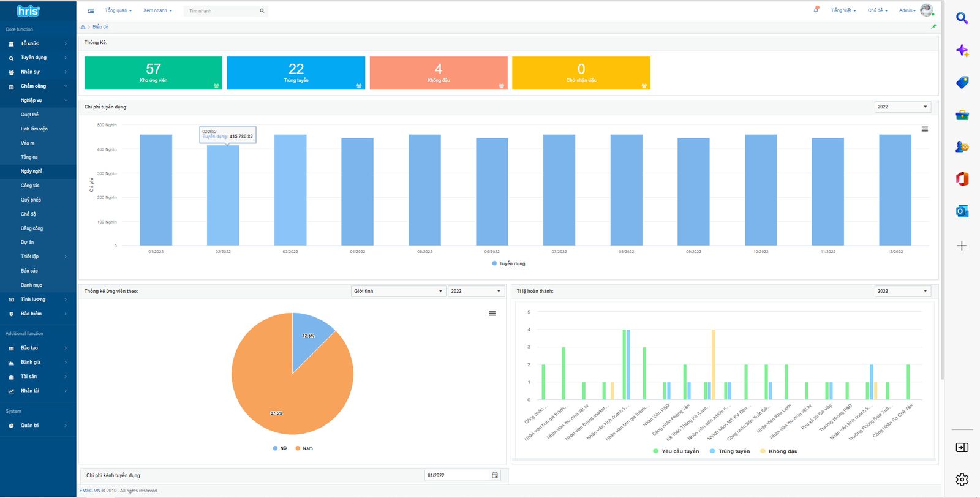Click the 02/2022 bar in cost chart
The image size is (980, 498).
(223, 195)
